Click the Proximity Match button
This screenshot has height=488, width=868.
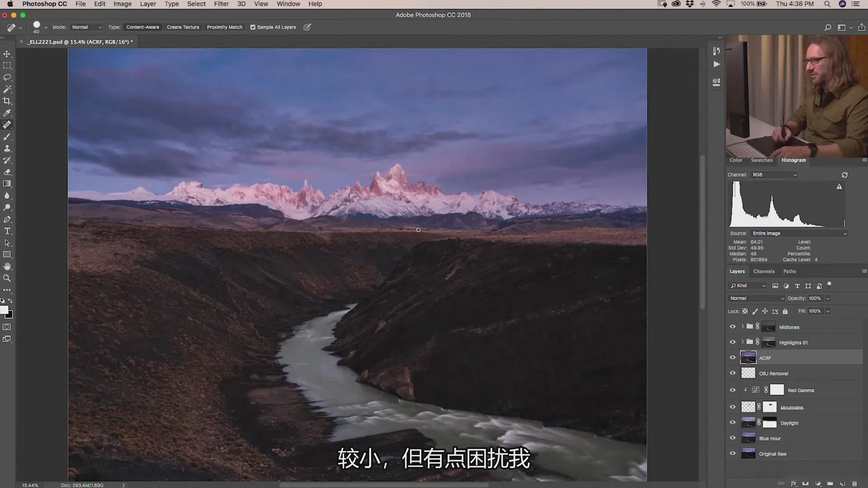[225, 27]
